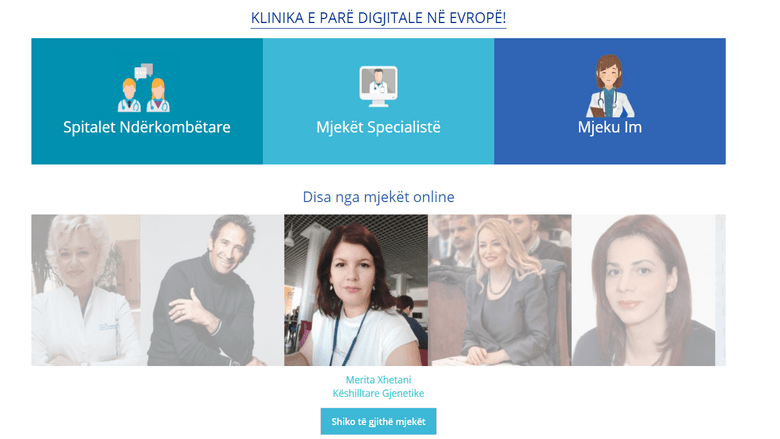Image resolution: width=780 pixels, height=439 pixels.
Task: Click the two doctors chatting icon
Action: point(144,88)
